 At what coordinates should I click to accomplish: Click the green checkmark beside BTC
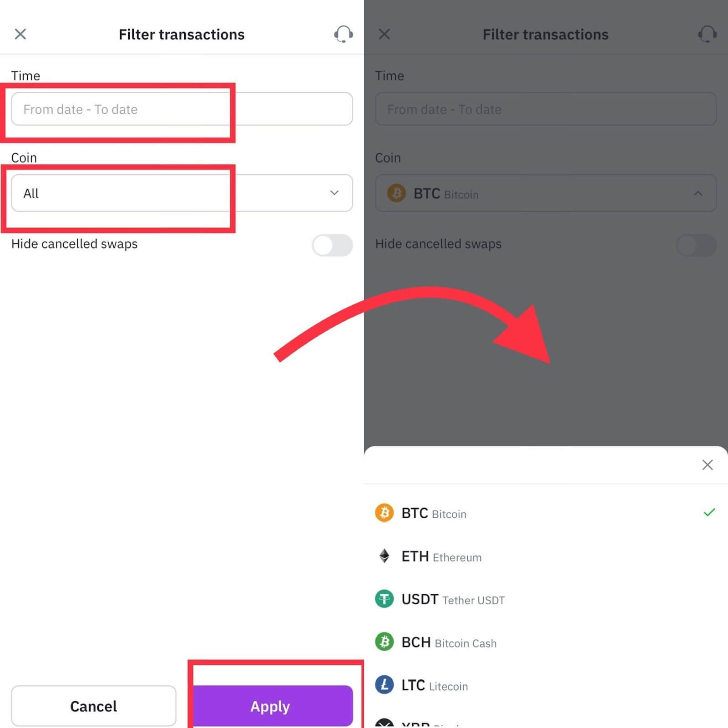pyautogui.click(x=709, y=512)
